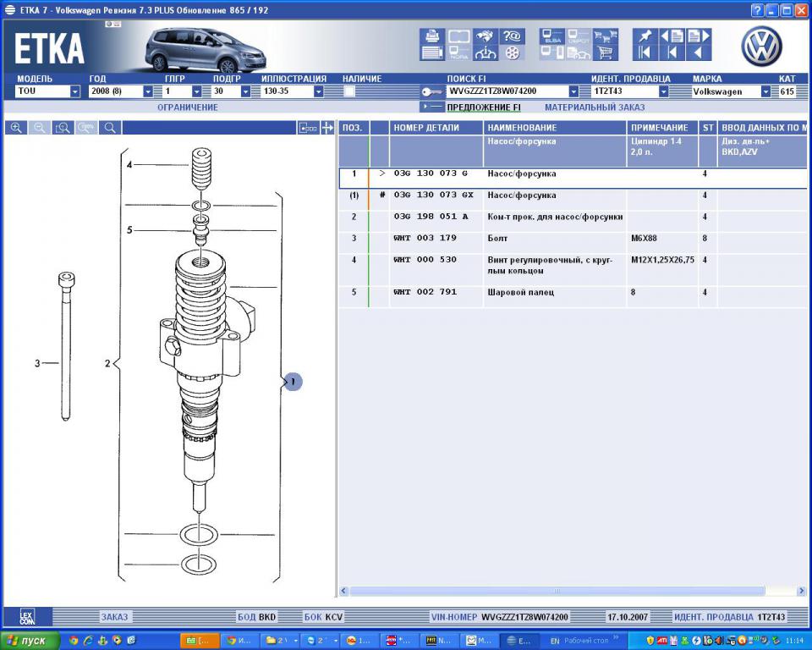Open the МАРКА dropdown showing Volkswagen
Image resolution: width=812 pixels, height=650 pixels.
765,91
